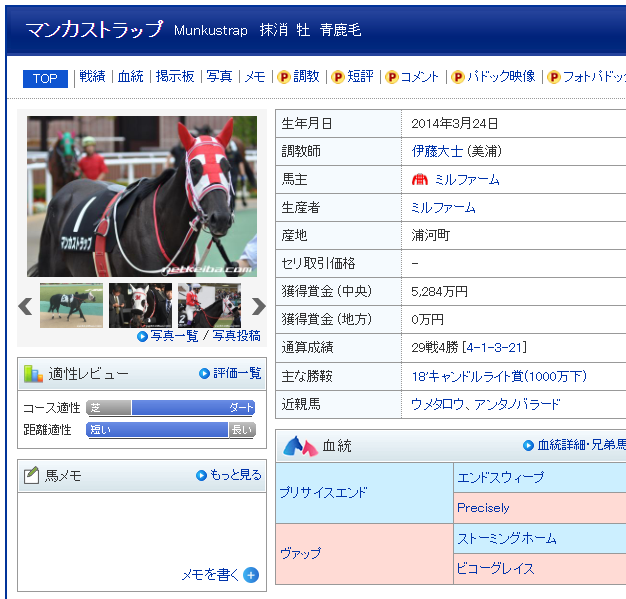The height and width of the screenshot is (599, 626).
Task: Click the premium P icon beside 調教
Action: pyautogui.click(x=284, y=77)
